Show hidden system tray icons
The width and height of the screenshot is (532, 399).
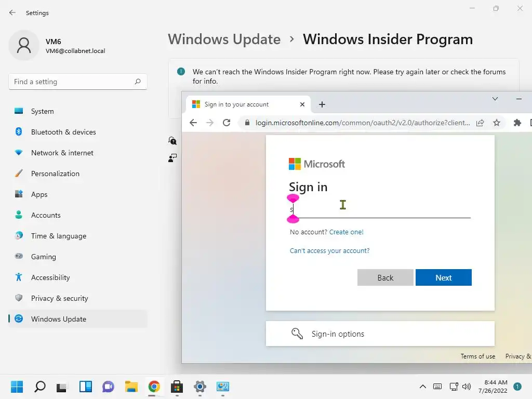[x=423, y=387]
